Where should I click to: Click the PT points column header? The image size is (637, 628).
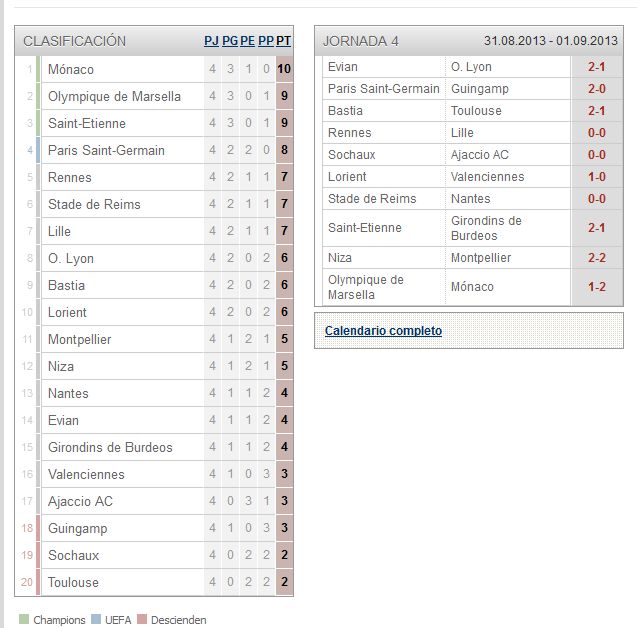coord(284,41)
